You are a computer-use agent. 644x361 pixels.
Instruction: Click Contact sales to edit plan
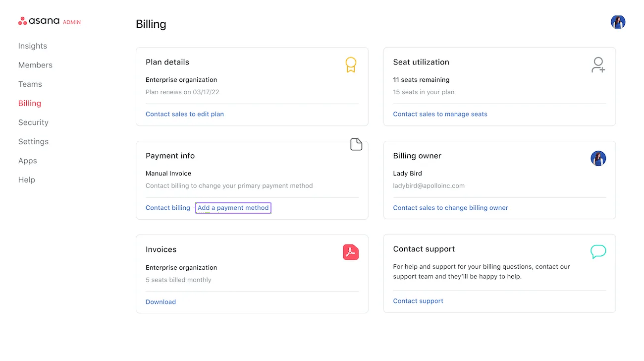185,114
